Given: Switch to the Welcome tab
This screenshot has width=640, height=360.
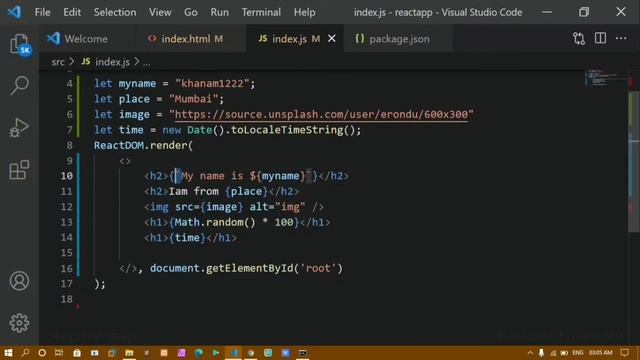Looking at the screenshot, I should click(x=86, y=39).
